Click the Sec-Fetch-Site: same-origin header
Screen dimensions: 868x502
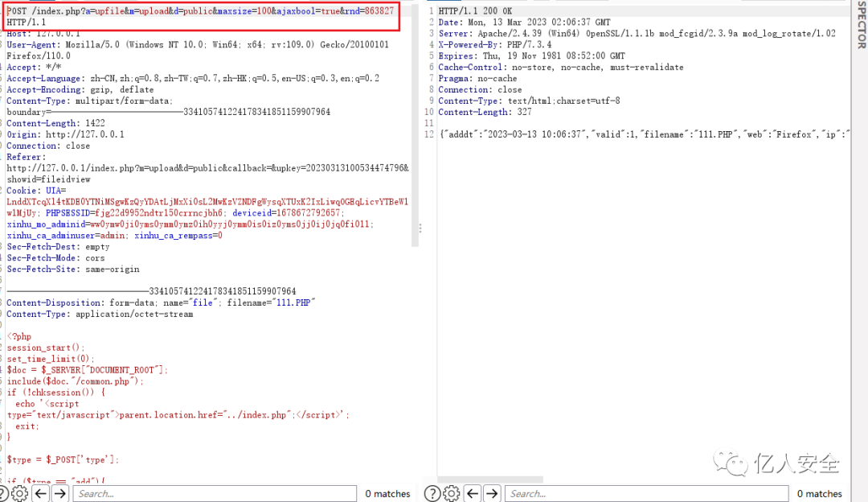[x=73, y=269]
